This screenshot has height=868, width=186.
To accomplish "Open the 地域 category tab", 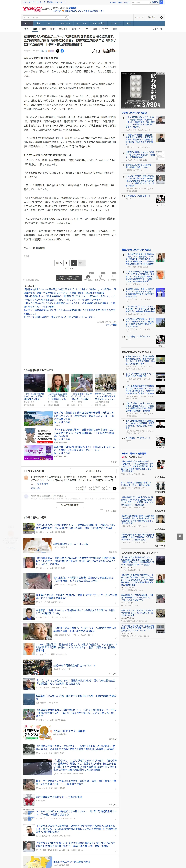I will (114, 29).
